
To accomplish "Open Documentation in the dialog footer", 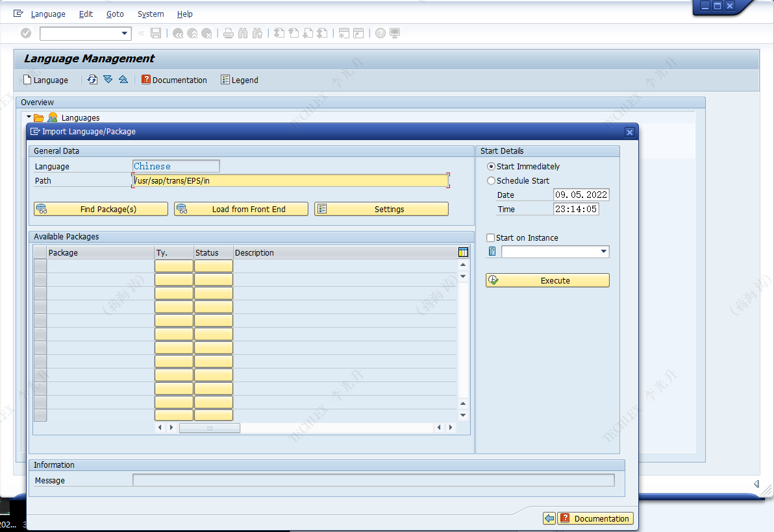I will coord(595,518).
